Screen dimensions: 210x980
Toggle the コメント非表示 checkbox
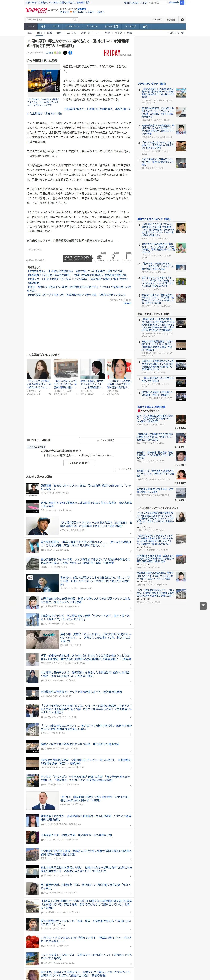coord(115,469)
